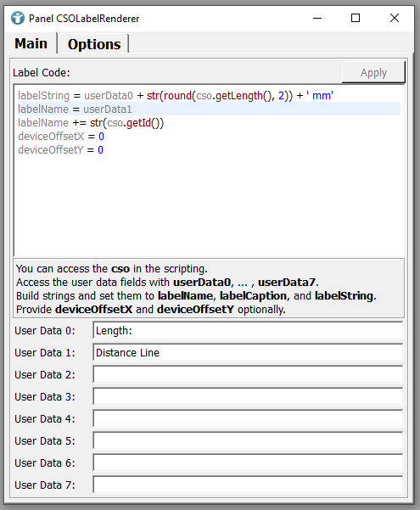Focus the empty User Data 6 field

(x=248, y=462)
